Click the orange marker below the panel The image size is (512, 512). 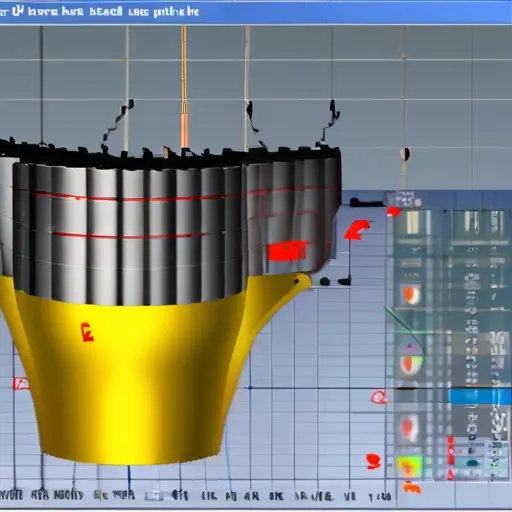[x=412, y=488]
